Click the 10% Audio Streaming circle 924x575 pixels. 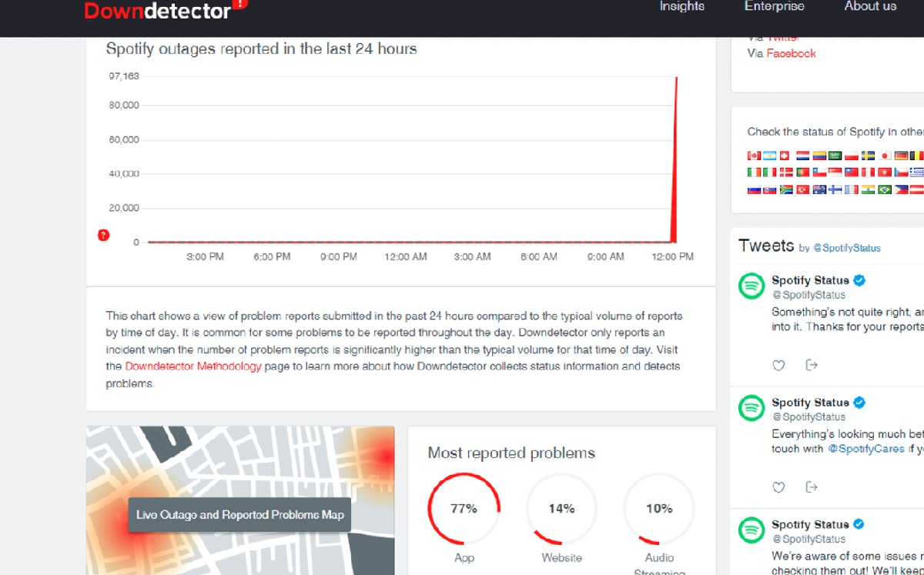click(x=659, y=509)
